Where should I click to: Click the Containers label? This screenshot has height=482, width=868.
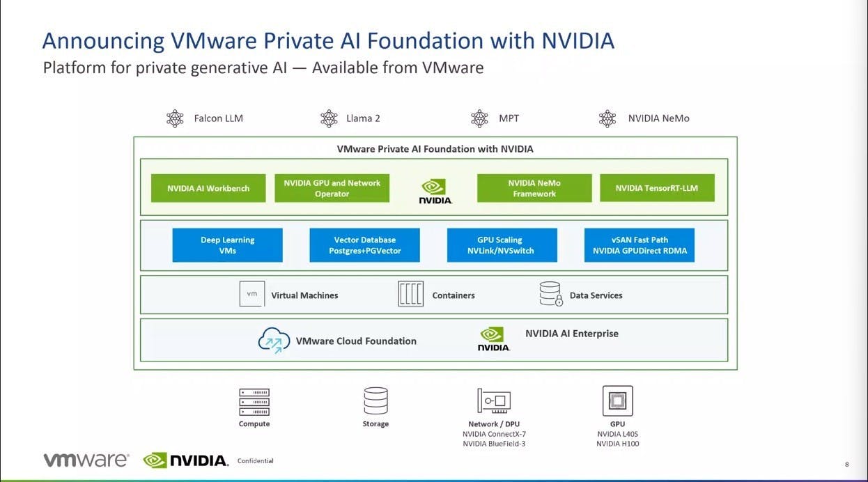(454, 295)
